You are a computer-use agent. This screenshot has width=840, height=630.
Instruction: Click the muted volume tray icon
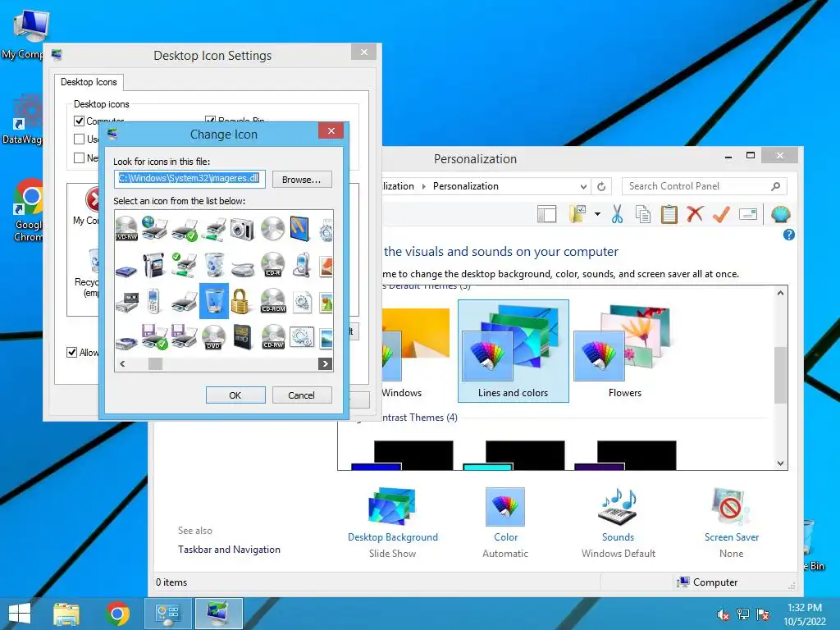pyautogui.click(x=724, y=615)
